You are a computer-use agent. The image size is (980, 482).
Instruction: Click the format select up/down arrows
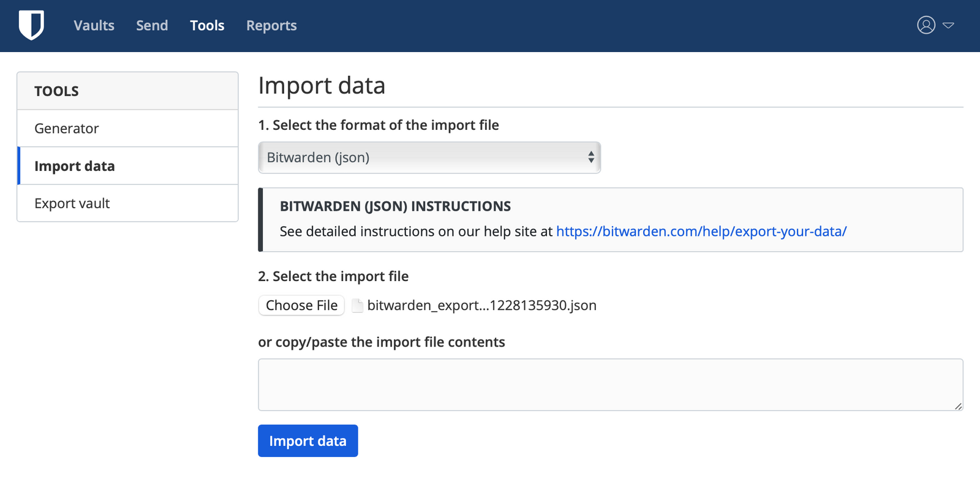click(x=591, y=157)
